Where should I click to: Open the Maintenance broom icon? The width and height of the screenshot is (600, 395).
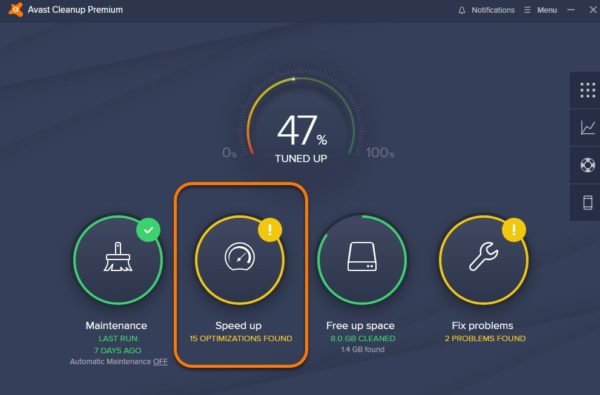[x=118, y=257]
